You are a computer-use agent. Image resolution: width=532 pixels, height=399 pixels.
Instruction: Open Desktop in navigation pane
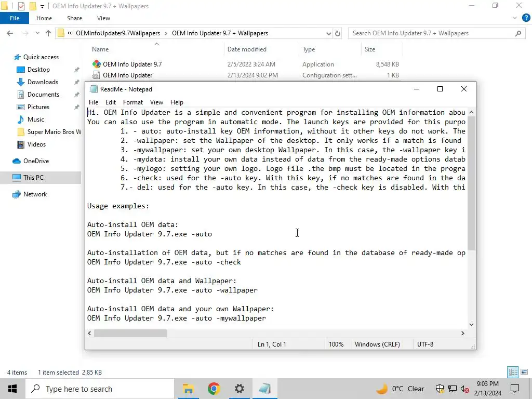(38, 70)
